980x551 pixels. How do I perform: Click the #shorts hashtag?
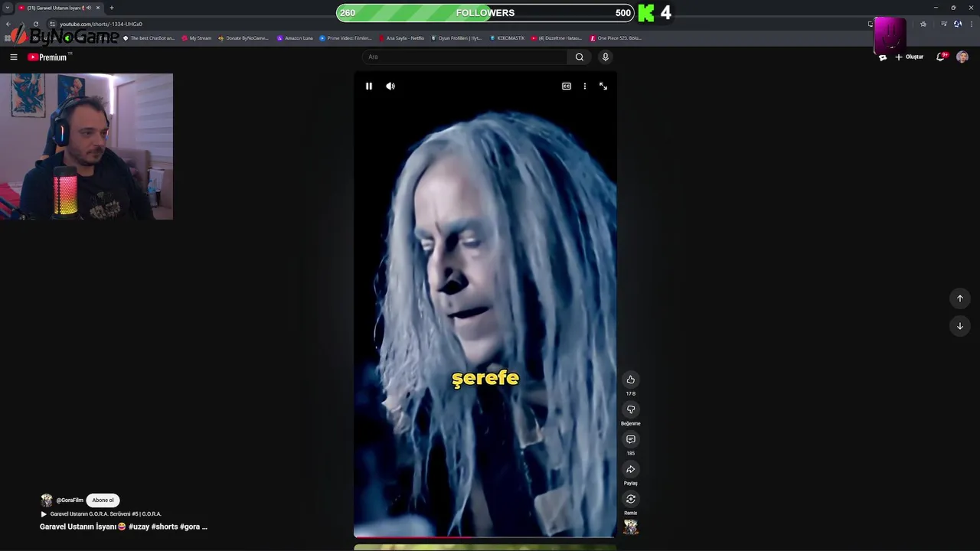pos(164,527)
